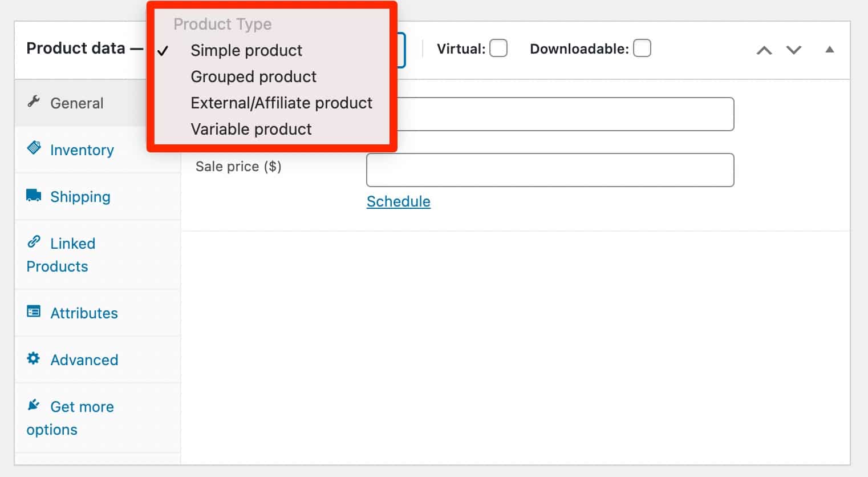Click the checkmark beside Simple product
Screen dimensions: 868x477
pyautogui.click(x=164, y=51)
